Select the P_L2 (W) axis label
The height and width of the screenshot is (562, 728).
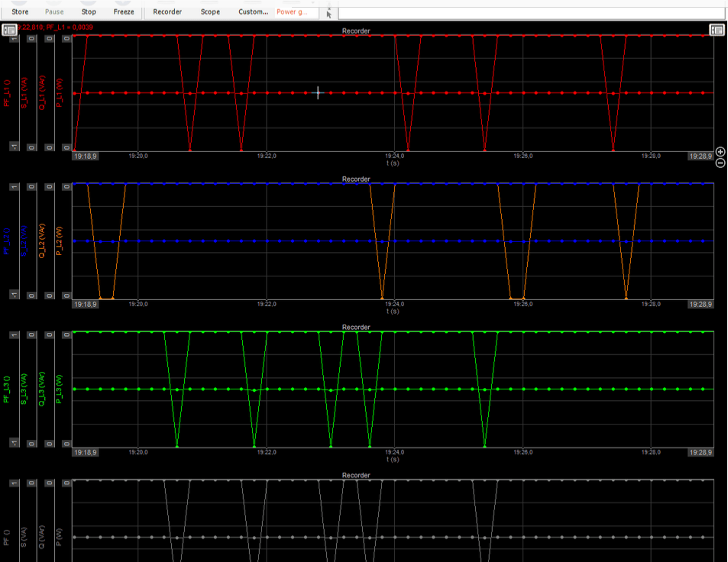point(59,241)
